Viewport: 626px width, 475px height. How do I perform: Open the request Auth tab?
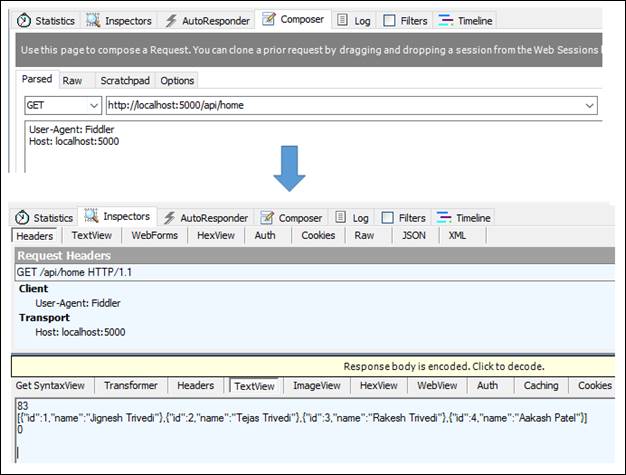click(x=265, y=236)
